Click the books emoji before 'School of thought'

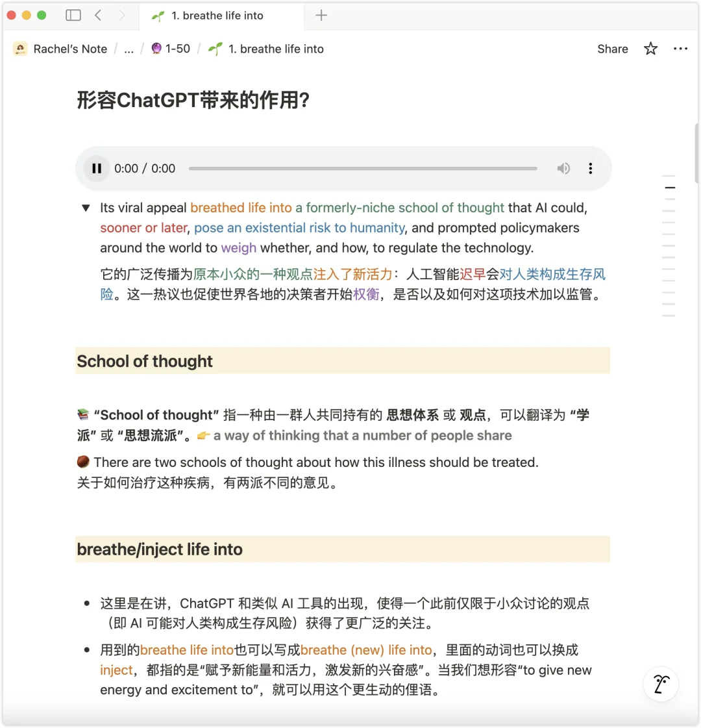coord(83,414)
